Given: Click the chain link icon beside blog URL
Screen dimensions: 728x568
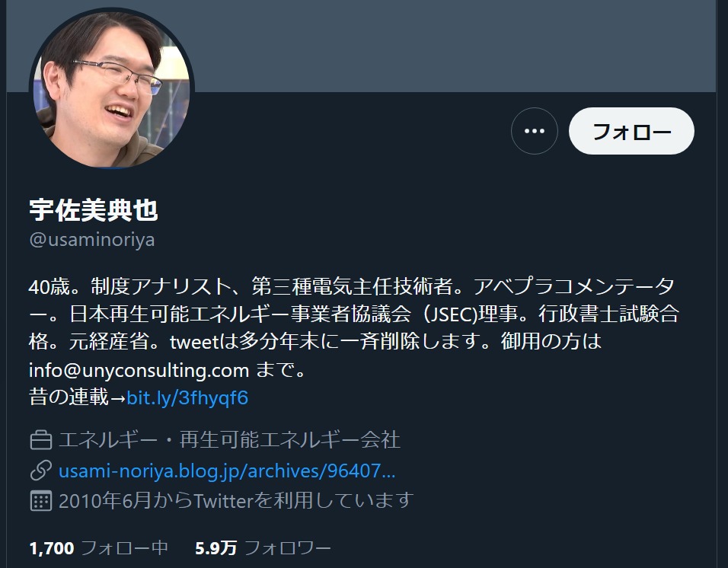Looking at the screenshot, I should (x=41, y=471).
